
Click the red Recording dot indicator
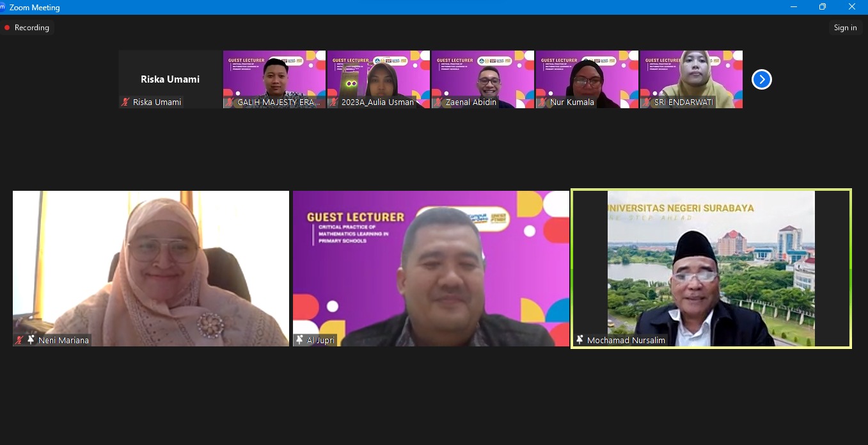pyautogui.click(x=7, y=28)
